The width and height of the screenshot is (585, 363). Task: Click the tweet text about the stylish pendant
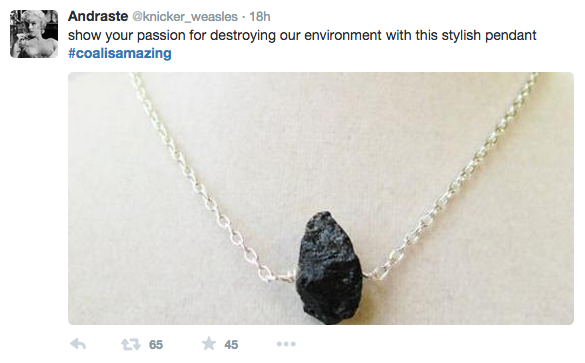(x=302, y=35)
